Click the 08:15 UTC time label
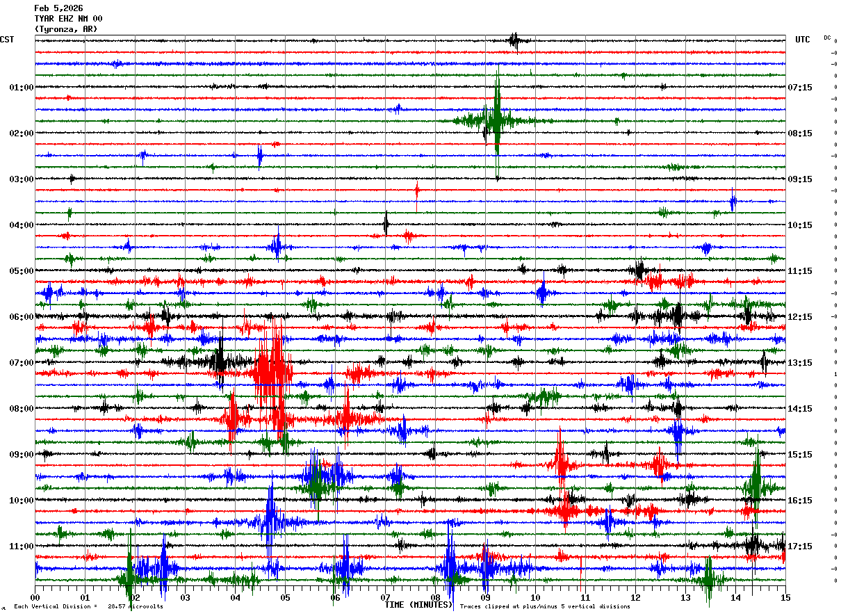 point(801,133)
